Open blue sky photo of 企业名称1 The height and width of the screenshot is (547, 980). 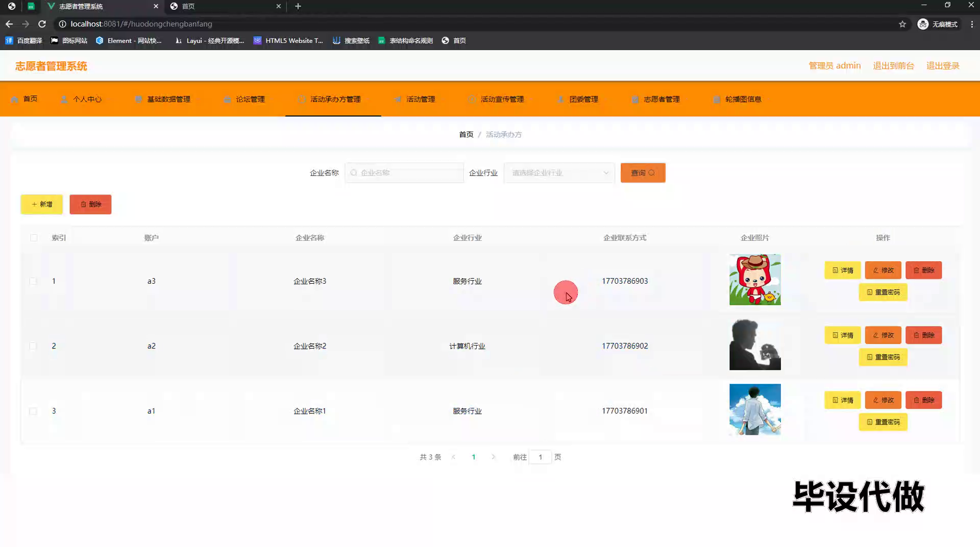coord(755,409)
